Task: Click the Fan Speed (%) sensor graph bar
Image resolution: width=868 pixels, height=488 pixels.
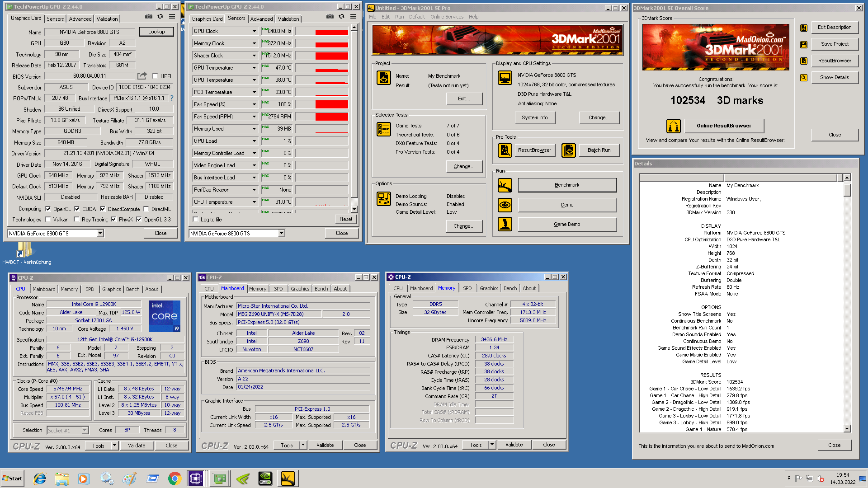Action: [x=321, y=104]
